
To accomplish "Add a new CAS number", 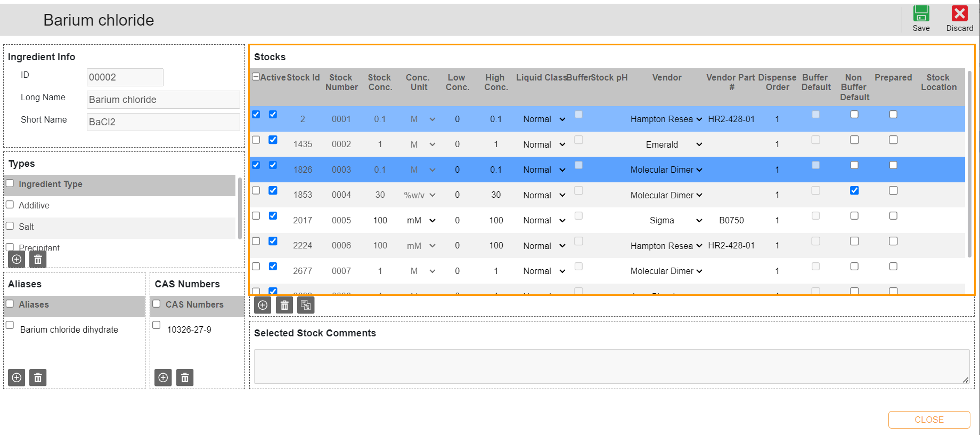I will click(x=163, y=377).
